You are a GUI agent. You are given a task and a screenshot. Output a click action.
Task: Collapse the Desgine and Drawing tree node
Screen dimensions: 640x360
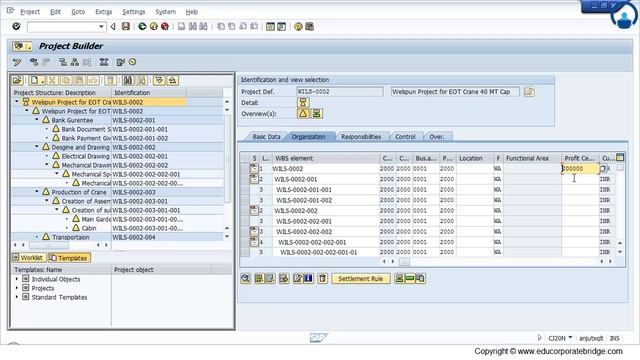[37, 147]
